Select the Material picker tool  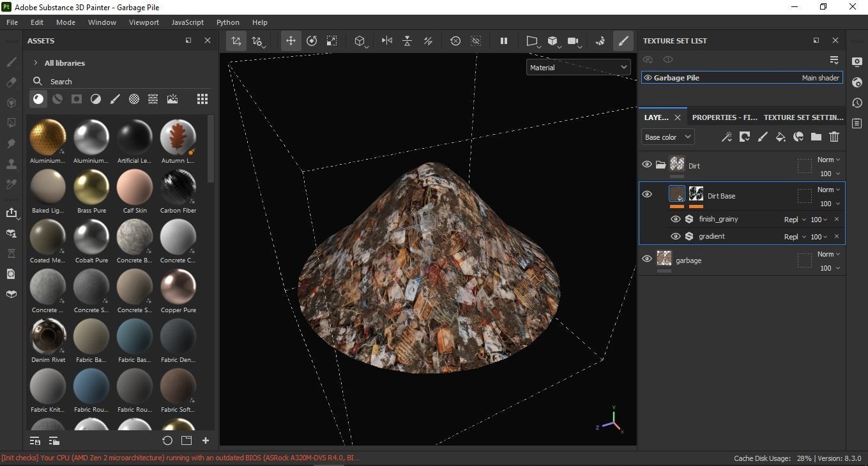tap(11, 184)
